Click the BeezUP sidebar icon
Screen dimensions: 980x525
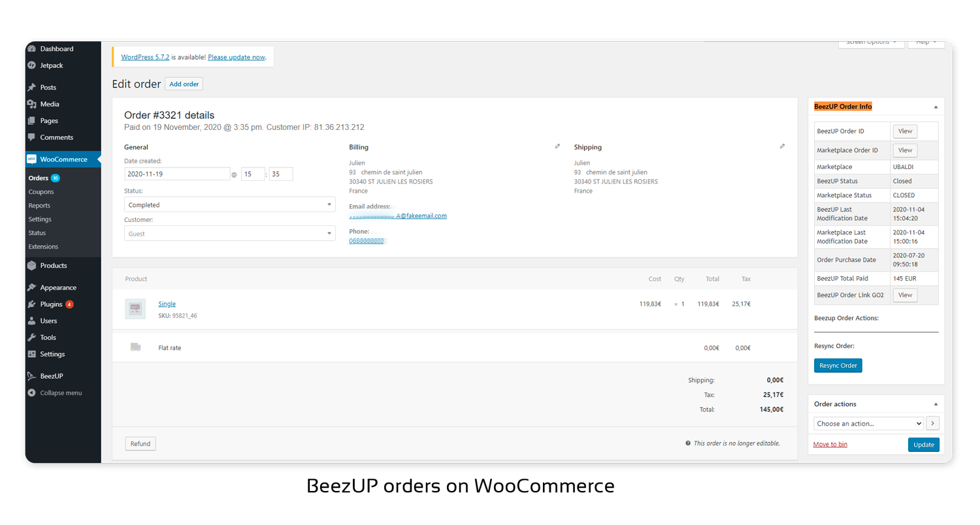(x=31, y=376)
